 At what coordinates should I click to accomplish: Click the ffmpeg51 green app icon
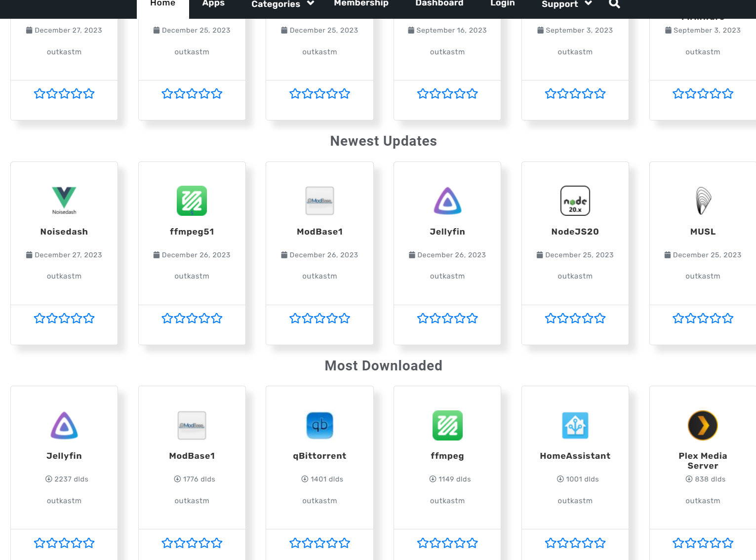192,200
